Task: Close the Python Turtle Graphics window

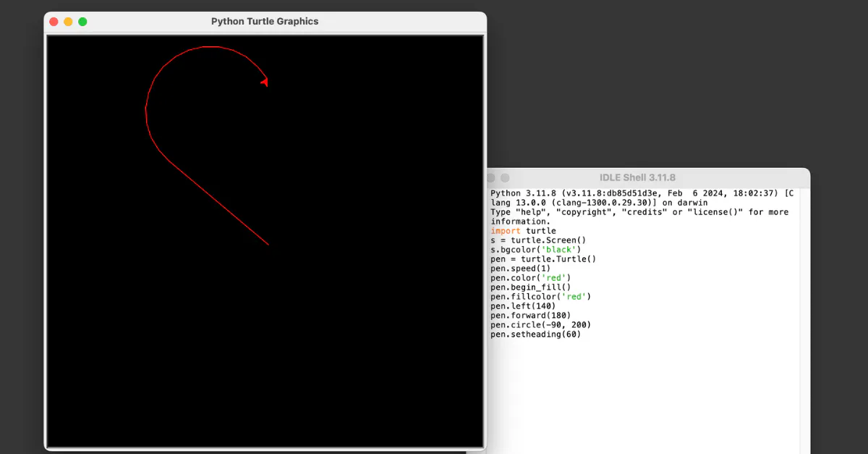Action: click(54, 22)
